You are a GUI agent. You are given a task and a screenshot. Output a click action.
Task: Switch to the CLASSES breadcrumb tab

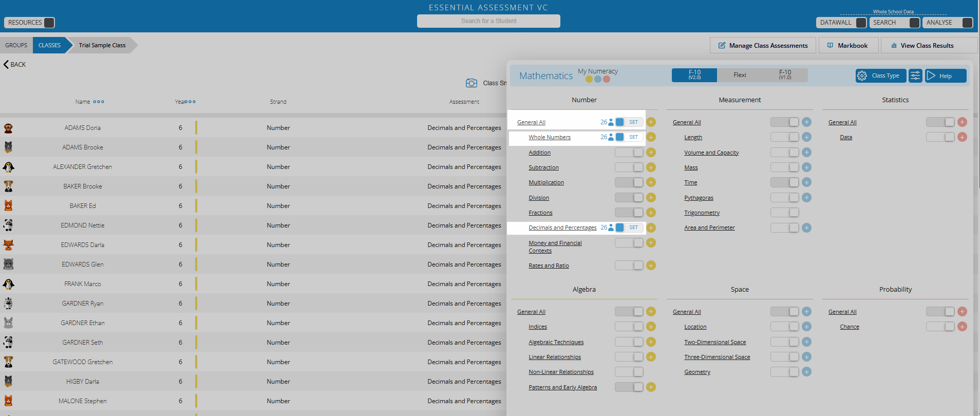[50, 45]
